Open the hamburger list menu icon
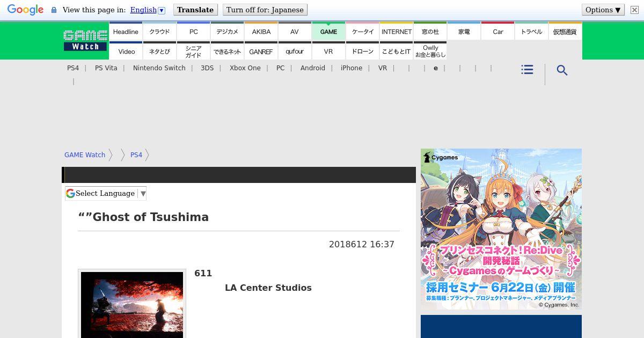The width and height of the screenshot is (644, 338). (x=527, y=70)
